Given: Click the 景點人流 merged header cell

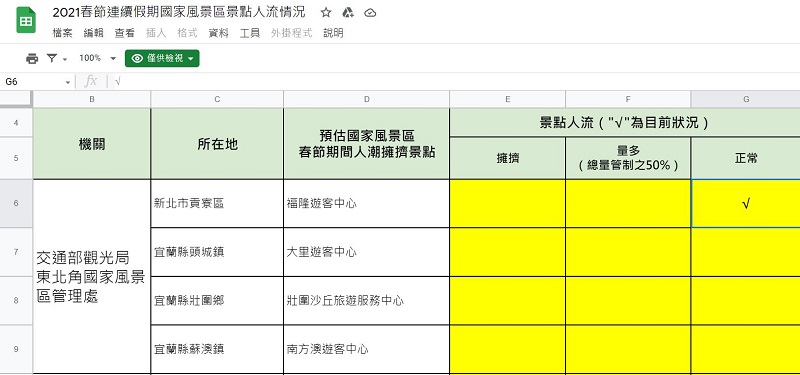Looking at the screenshot, I should [625, 122].
